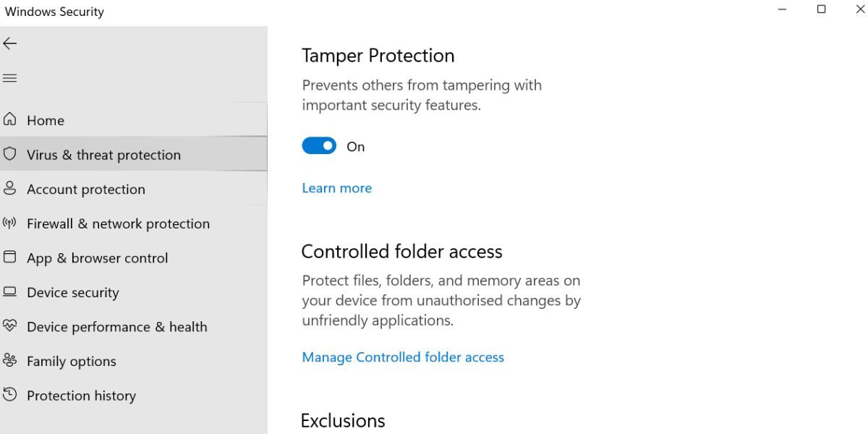This screenshot has width=868, height=434.
Task: Click the back arrow to go back
Action: click(x=10, y=43)
